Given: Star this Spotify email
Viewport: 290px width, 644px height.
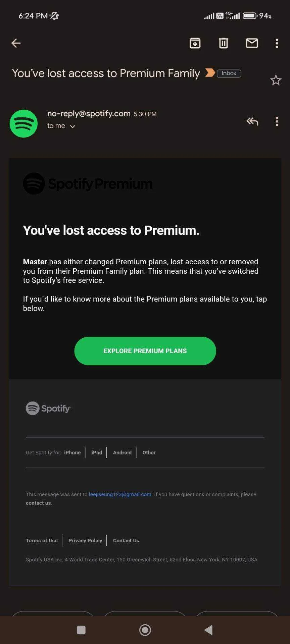Looking at the screenshot, I should pos(276,80).
